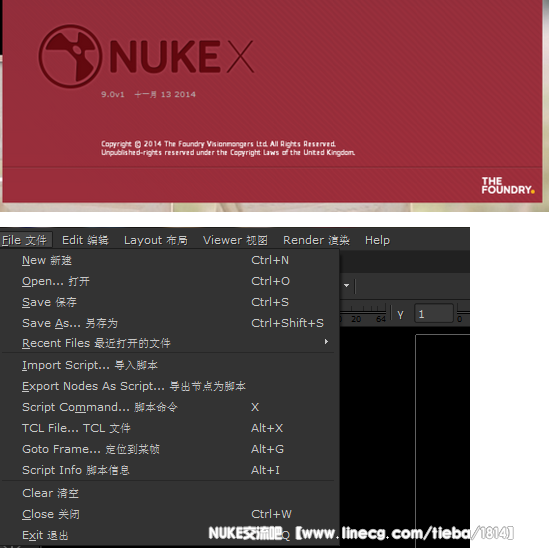Choose Goto Frame... 定位到某帧
The width and height of the screenshot is (549, 550).
pos(168,449)
